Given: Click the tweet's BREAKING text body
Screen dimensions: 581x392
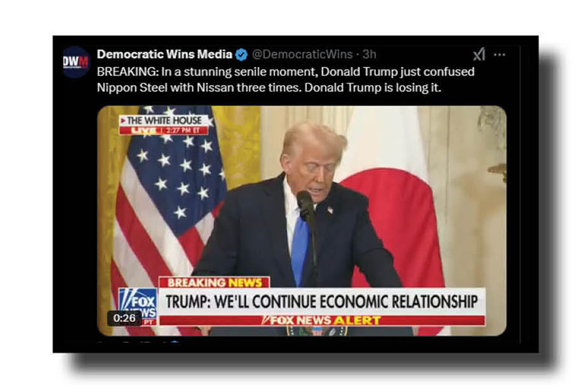Looking at the screenshot, I should pyautogui.click(x=286, y=80).
